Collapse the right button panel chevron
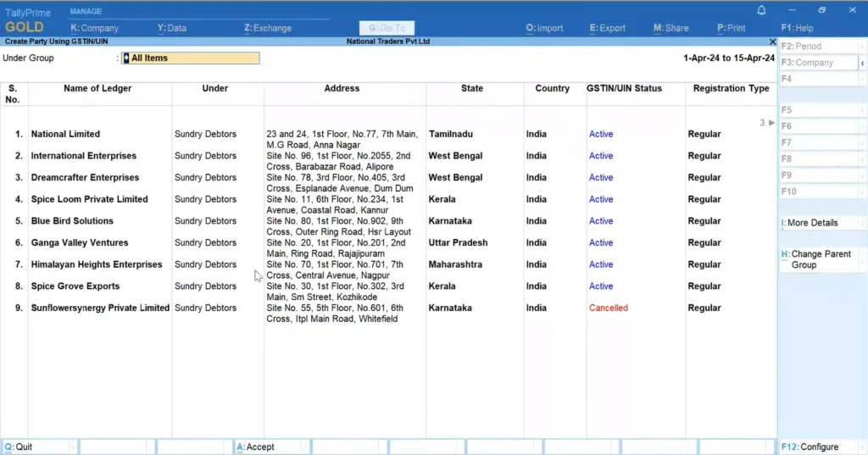Screen dimensions: 868x455 862,63
